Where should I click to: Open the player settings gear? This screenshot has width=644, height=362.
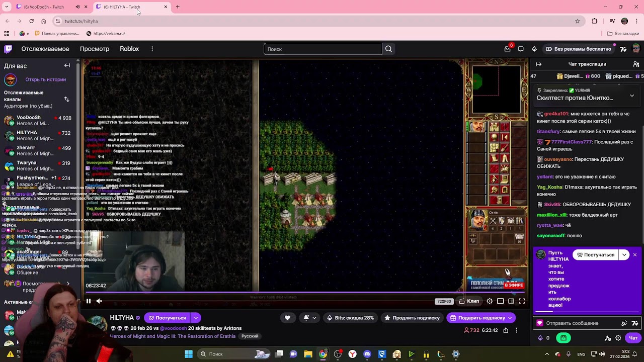(x=490, y=301)
